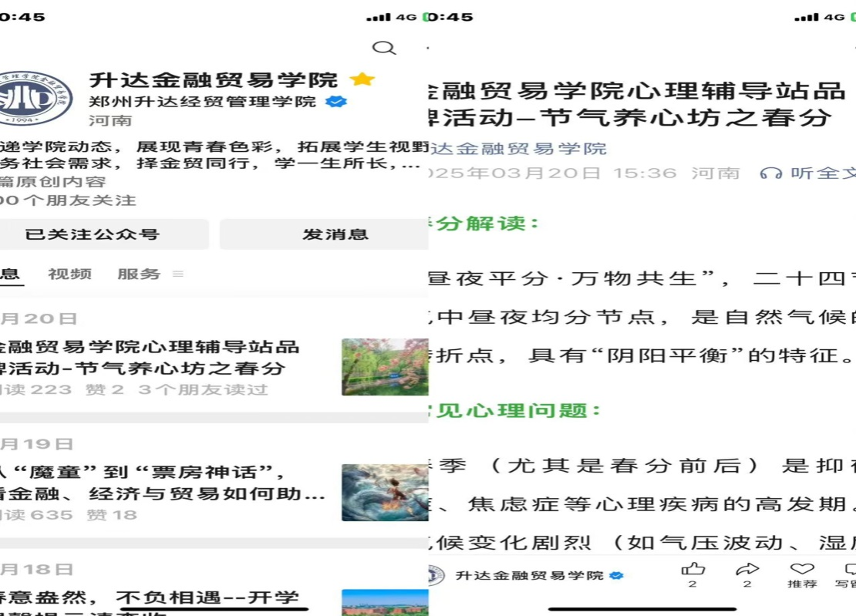The width and height of the screenshot is (856, 616).
Task: Switch to the 视频 tab
Action: coord(69,274)
